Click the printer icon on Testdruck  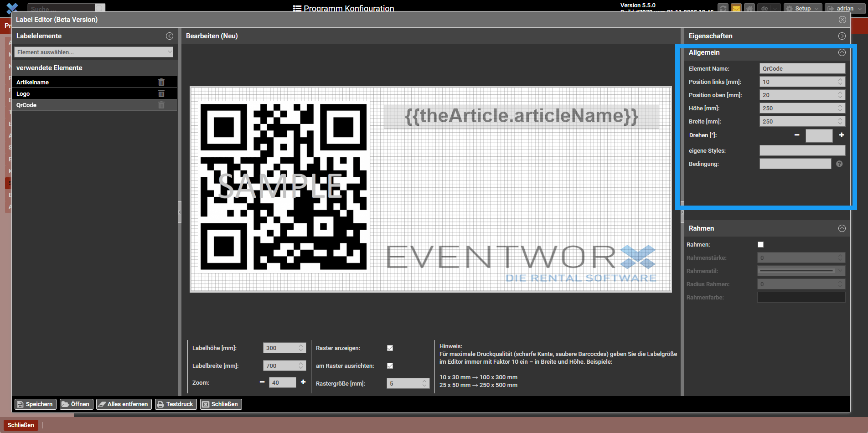161,404
